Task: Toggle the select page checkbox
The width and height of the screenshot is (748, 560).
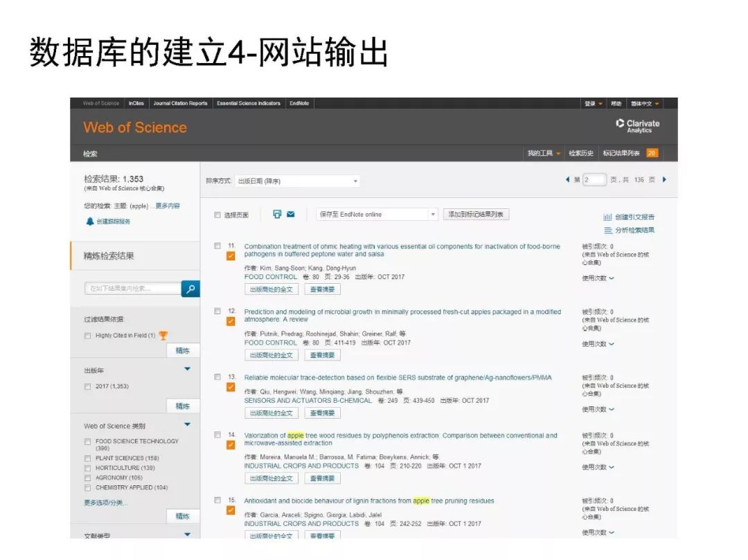Action: point(217,215)
